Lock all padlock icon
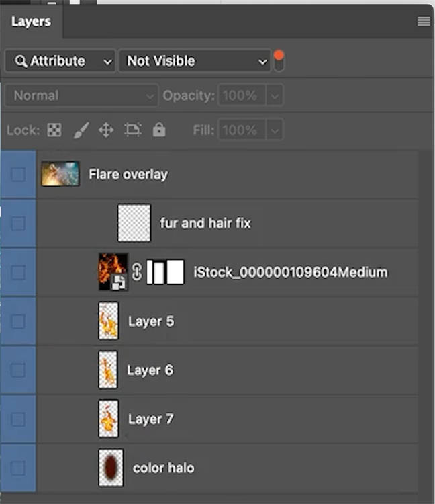 click(159, 130)
